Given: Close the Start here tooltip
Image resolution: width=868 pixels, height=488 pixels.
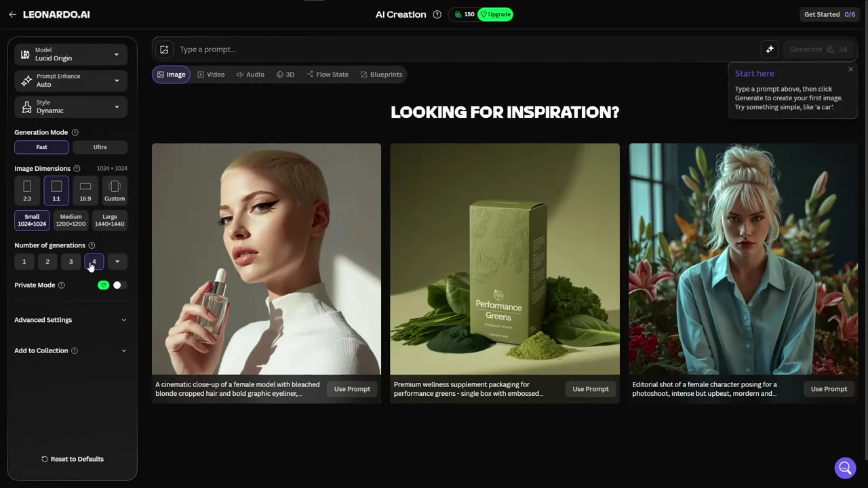Looking at the screenshot, I should [x=850, y=69].
